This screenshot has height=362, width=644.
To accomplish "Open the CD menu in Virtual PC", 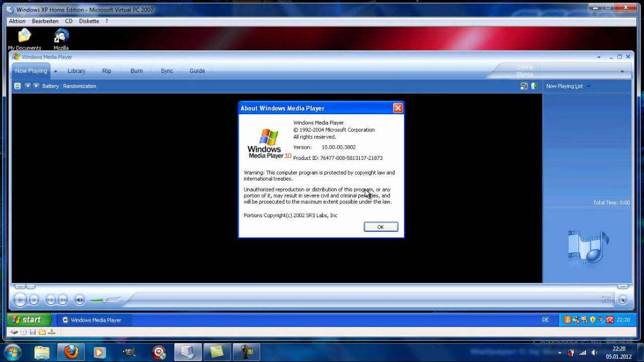I will coord(69,21).
